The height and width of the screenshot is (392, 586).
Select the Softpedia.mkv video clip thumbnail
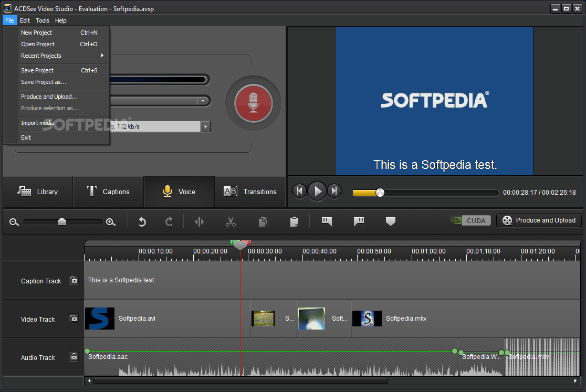coord(367,319)
